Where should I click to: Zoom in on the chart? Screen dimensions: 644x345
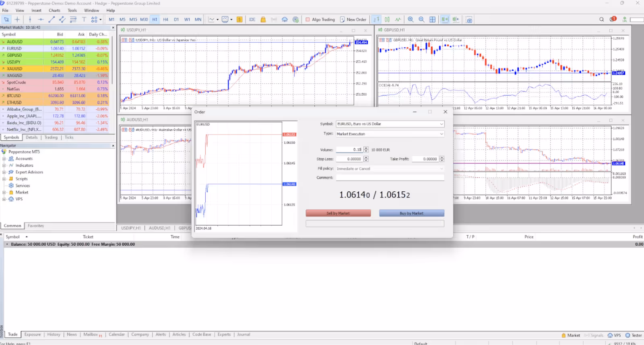(411, 19)
